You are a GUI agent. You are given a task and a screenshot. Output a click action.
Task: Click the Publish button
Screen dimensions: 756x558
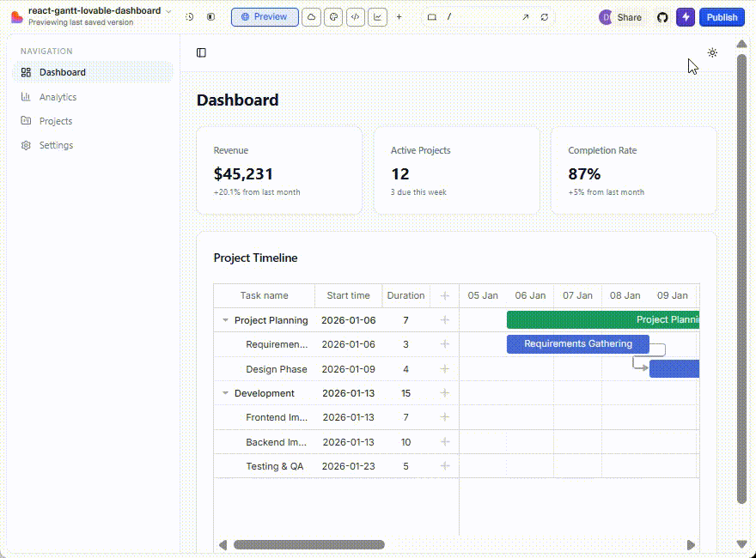point(722,17)
